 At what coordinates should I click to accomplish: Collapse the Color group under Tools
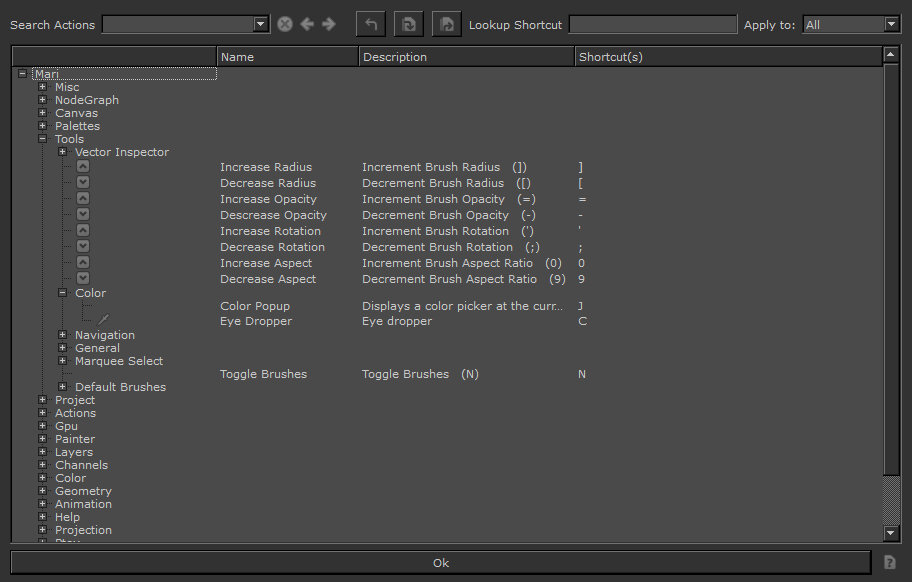pos(63,293)
